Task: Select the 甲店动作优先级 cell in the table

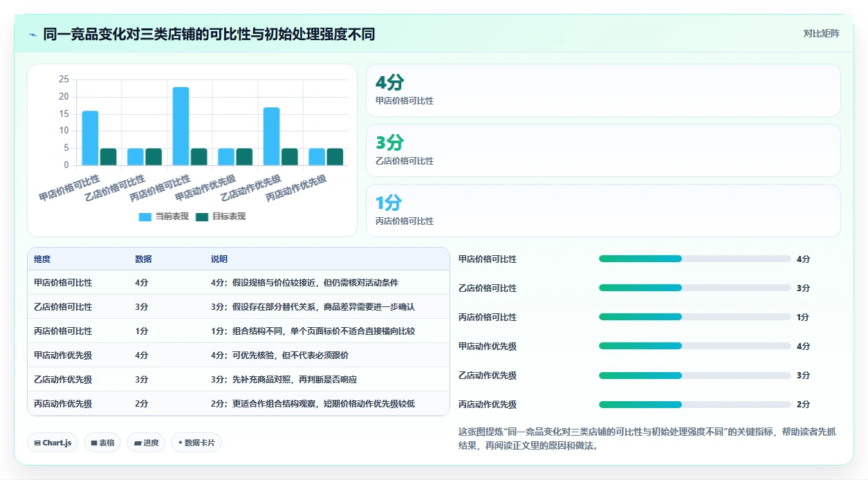Action: [63, 355]
